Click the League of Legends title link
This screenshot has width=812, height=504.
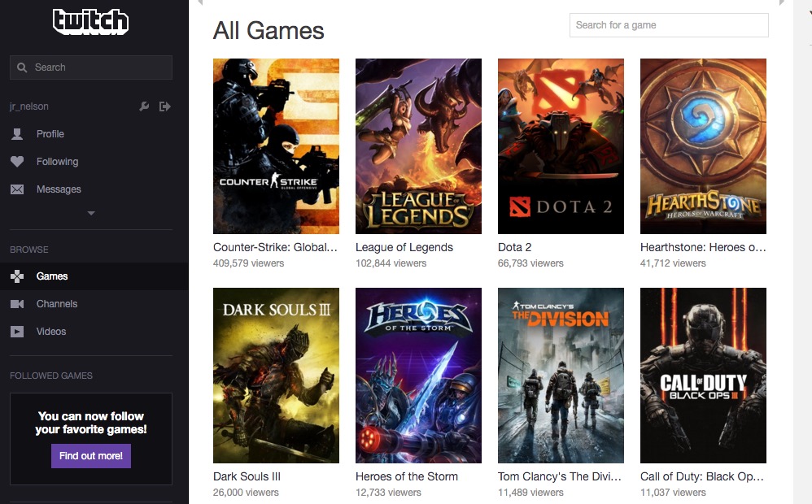[x=404, y=247]
